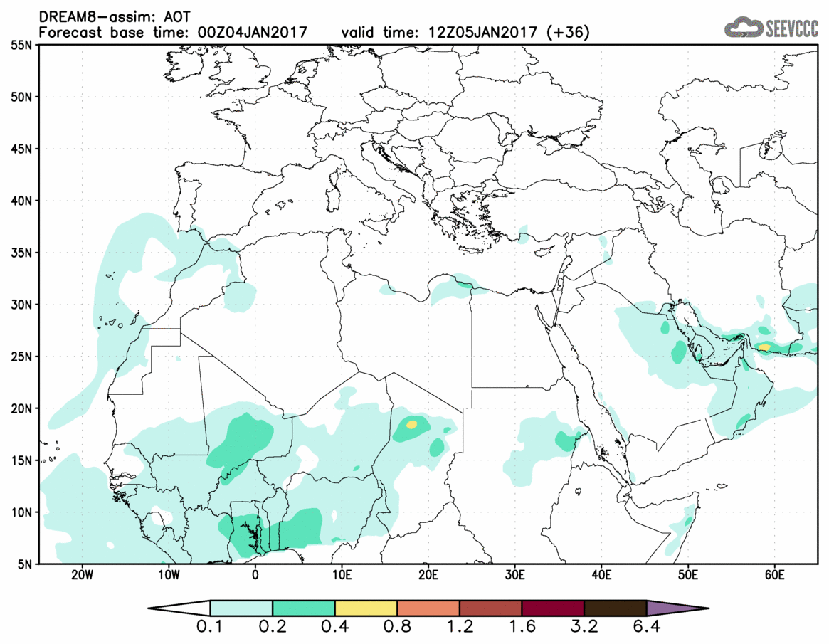This screenshot has height=644, width=829.
Task: Click the 0.4 colorbar value label
Action: (334, 627)
